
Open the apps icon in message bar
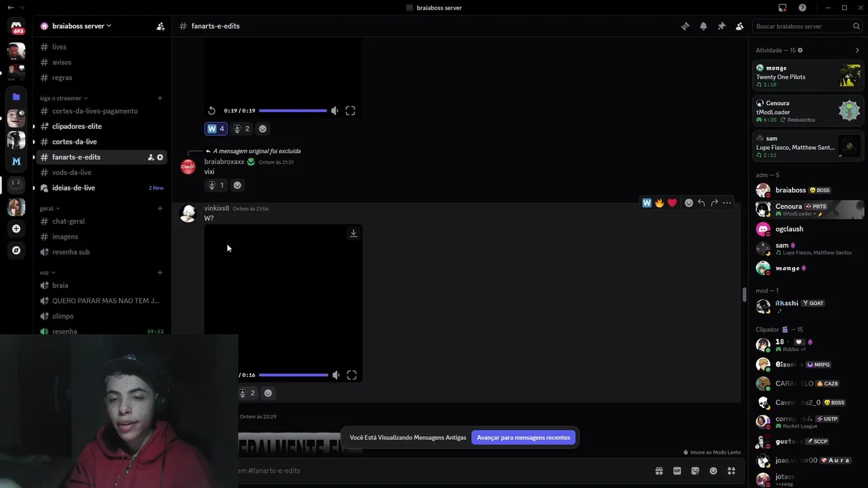(732, 471)
